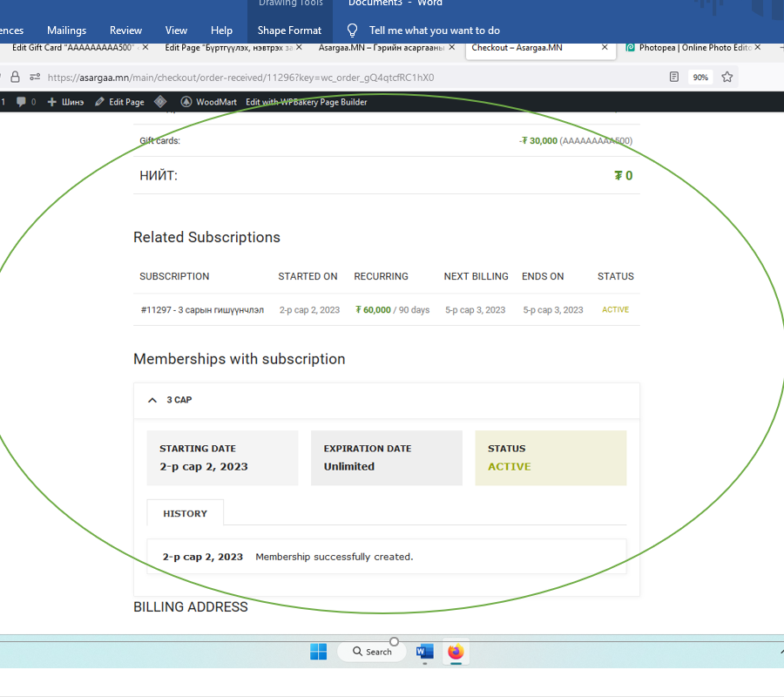Open the WoodMart admin menu
Viewport: 784px width, 697px height.
(208, 102)
